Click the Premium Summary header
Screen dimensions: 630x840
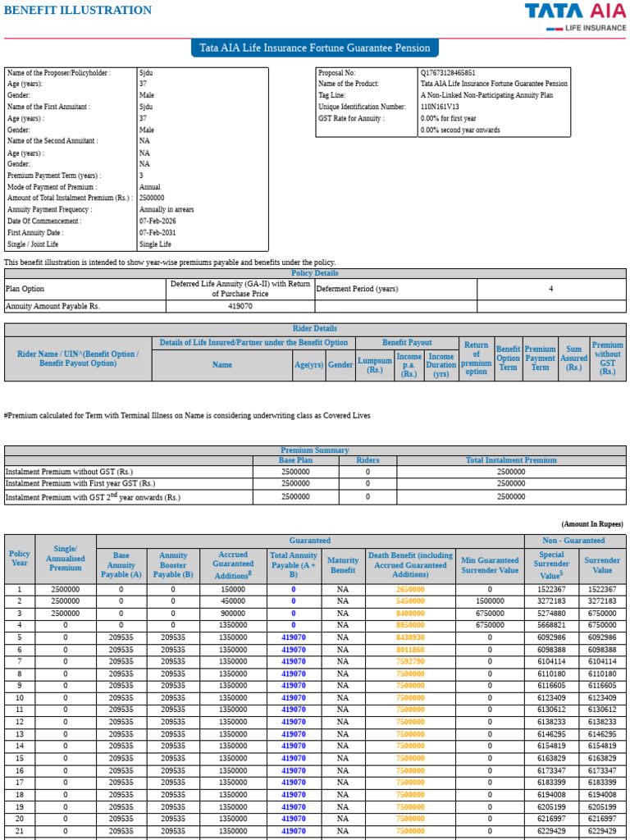click(314, 450)
